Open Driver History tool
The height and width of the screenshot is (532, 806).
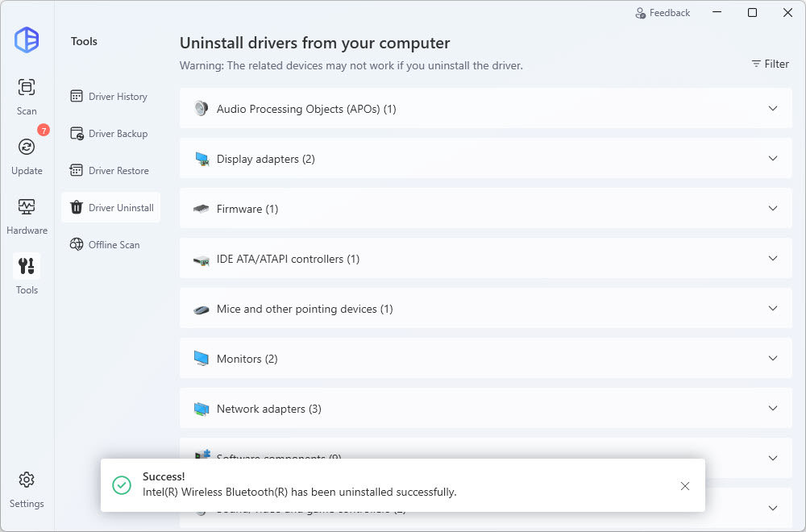[110, 97]
